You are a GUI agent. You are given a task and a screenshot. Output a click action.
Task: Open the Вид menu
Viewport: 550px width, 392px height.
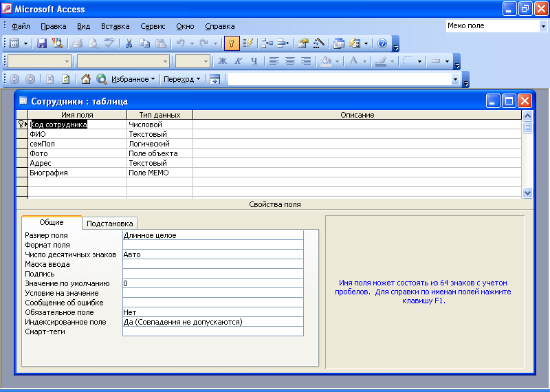[83, 26]
